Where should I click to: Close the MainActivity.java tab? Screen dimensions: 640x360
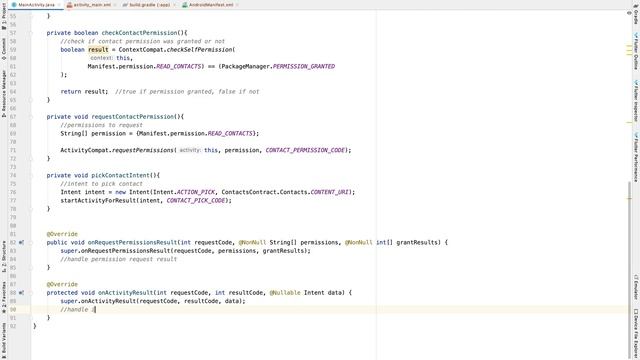[59, 5]
